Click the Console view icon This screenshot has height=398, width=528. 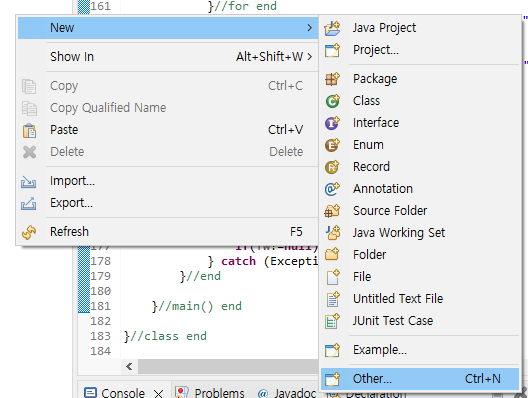(x=90, y=393)
